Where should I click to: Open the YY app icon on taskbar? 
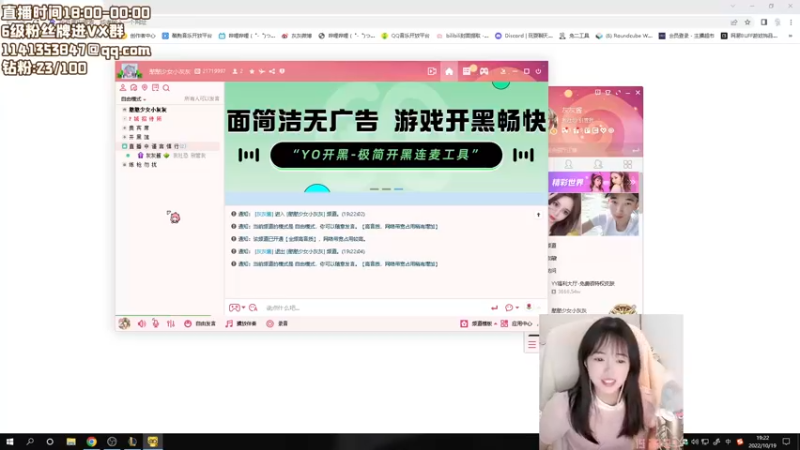(x=153, y=442)
